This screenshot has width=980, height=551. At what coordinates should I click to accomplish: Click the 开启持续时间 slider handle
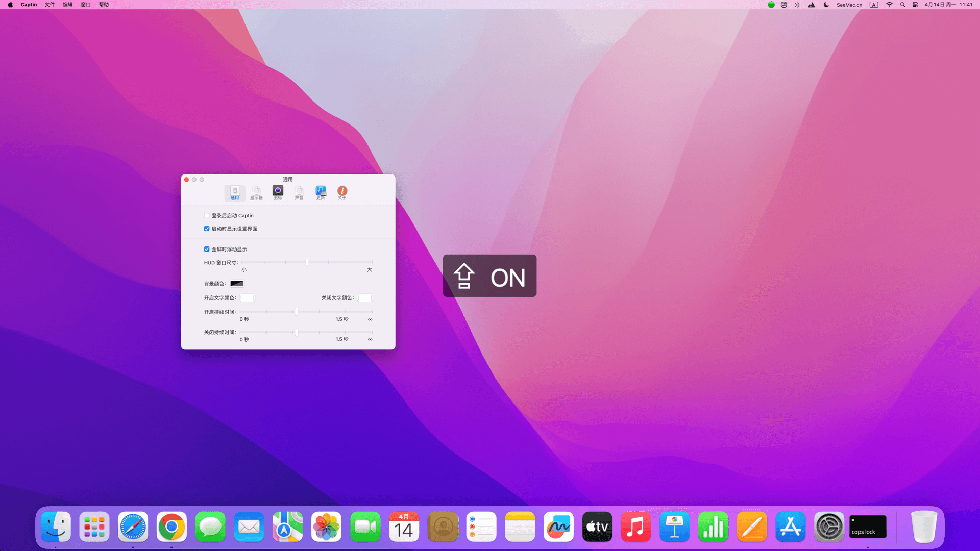pyautogui.click(x=297, y=312)
